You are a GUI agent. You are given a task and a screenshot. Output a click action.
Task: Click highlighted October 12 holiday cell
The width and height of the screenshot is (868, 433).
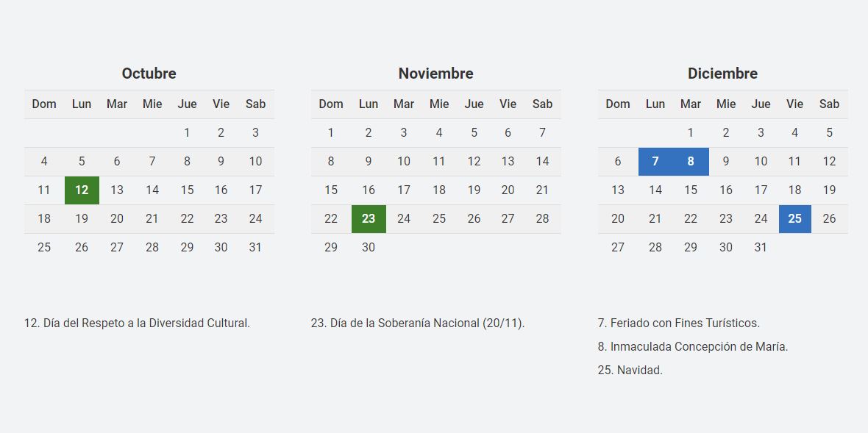82,190
